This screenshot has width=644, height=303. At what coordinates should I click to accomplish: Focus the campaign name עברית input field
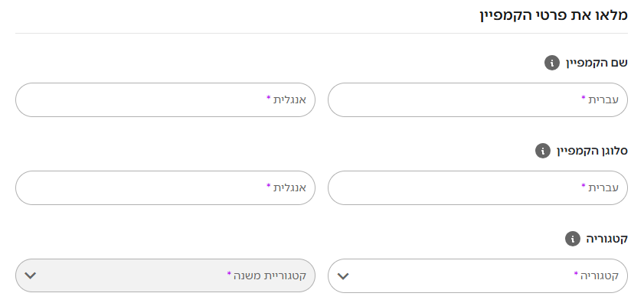point(477,99)
